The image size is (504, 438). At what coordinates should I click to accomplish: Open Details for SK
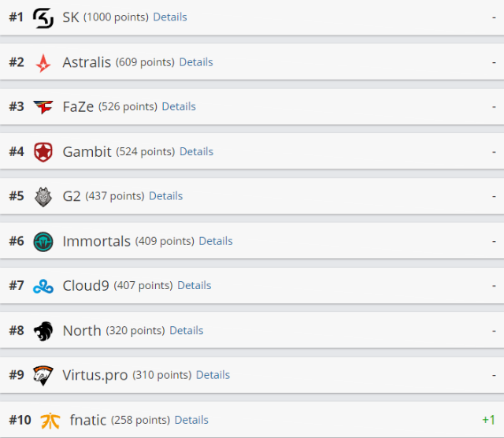[x=170, y=17]
